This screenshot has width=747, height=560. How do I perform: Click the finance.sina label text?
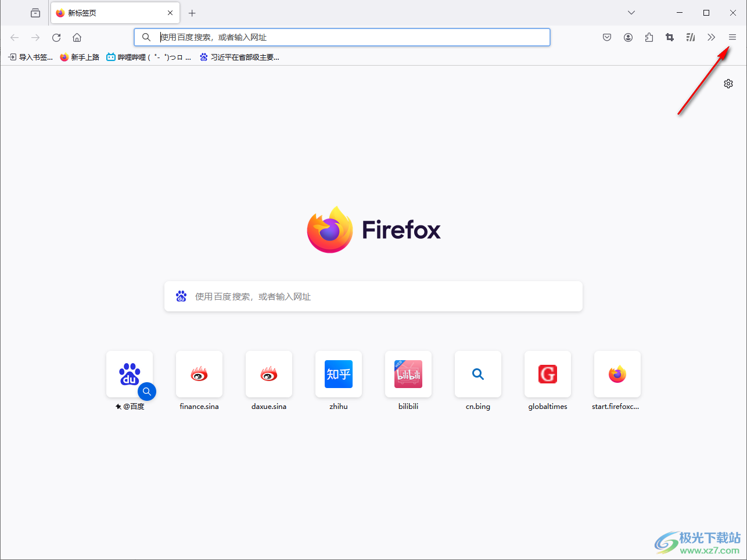pyautogui.click(x=199, y=407)
